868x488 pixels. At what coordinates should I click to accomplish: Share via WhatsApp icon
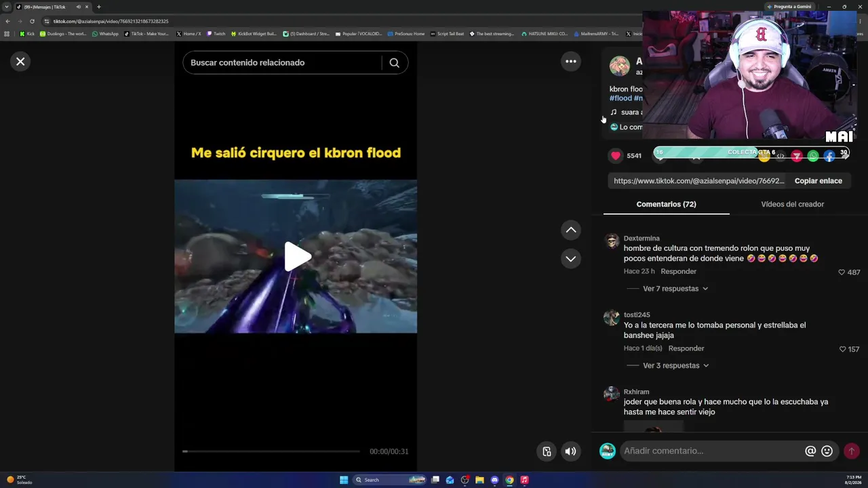pos(813,157)
